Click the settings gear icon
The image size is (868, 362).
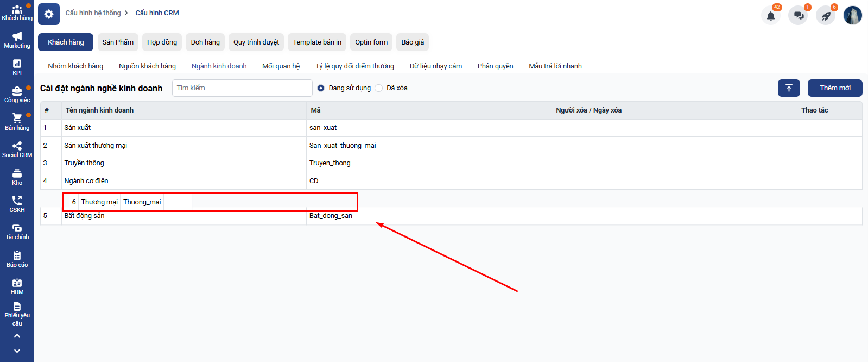coord(49,14)
